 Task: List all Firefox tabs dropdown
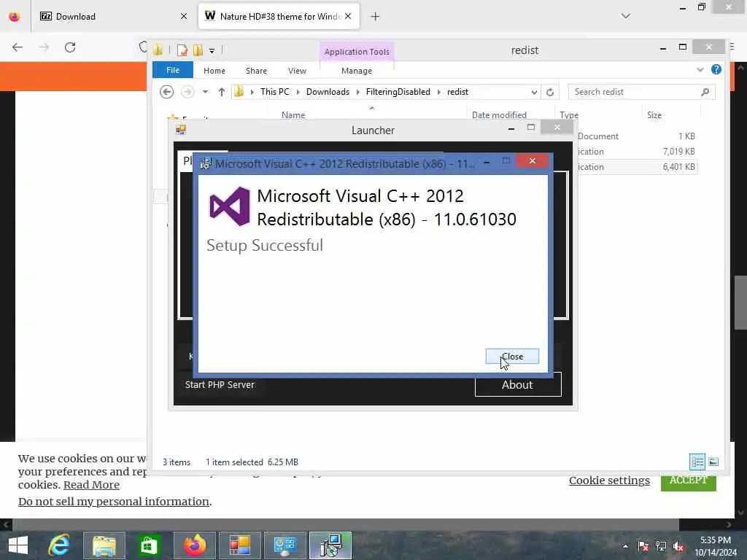625,16
